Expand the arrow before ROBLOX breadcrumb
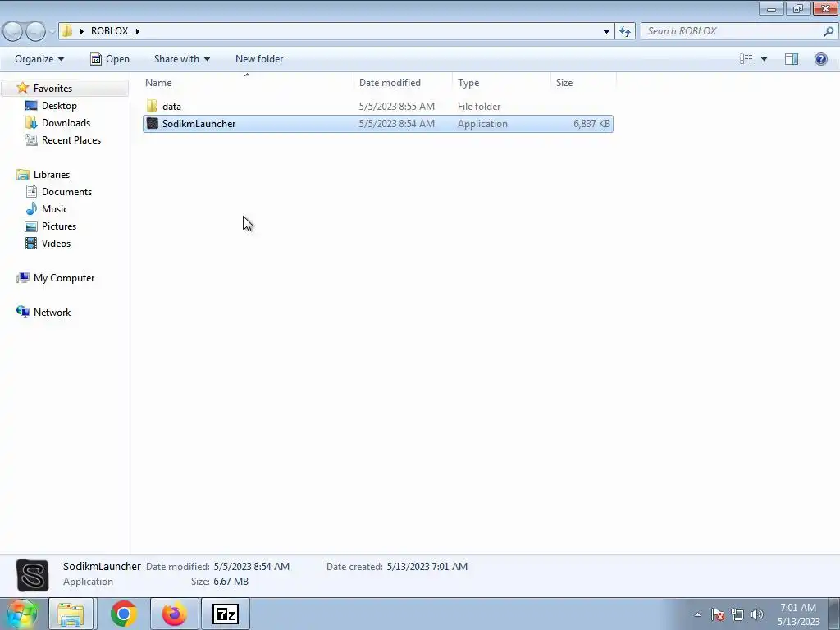 [81, 31]
